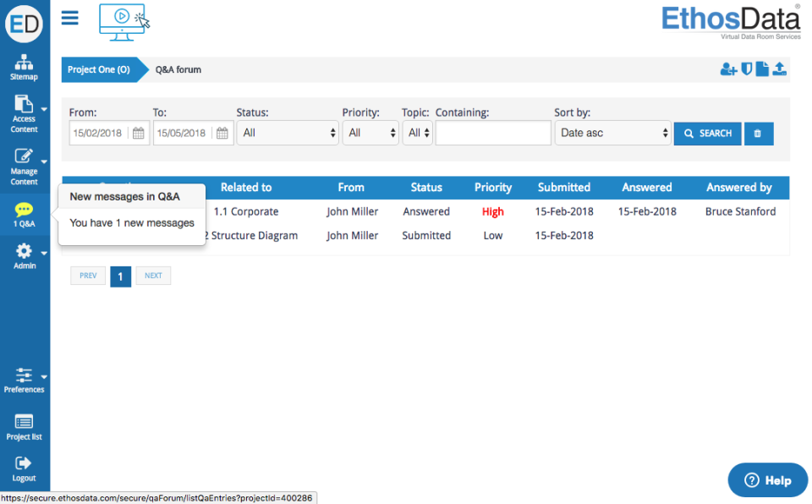
Task: Open calendar picker for From date
Action: click(140, 134)
